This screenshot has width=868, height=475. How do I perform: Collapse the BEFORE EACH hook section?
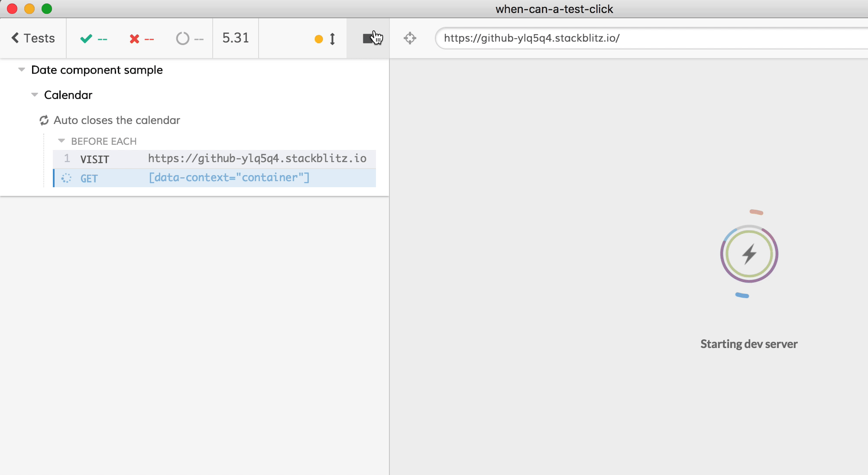62,141
